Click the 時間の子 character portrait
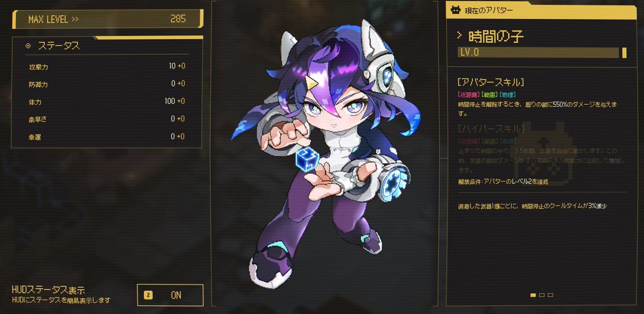Viewport: 644px width, 314px height. click(x=322, y=153)
